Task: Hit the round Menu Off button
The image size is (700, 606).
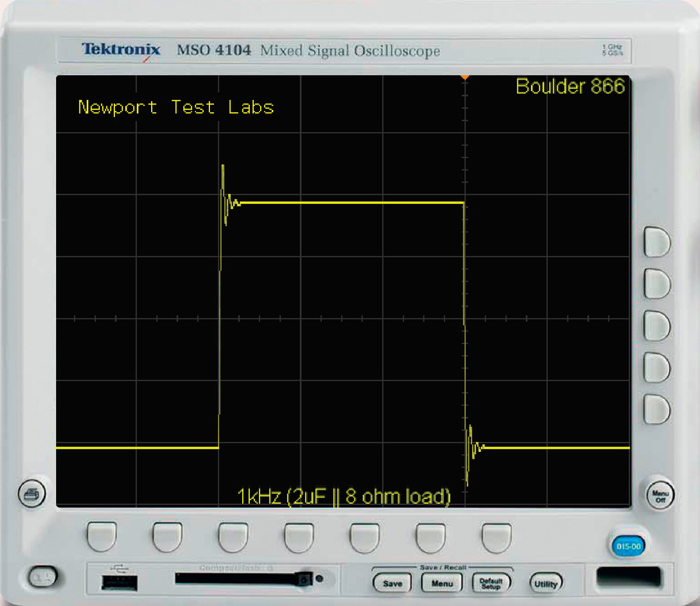Action: coord(660,496)
